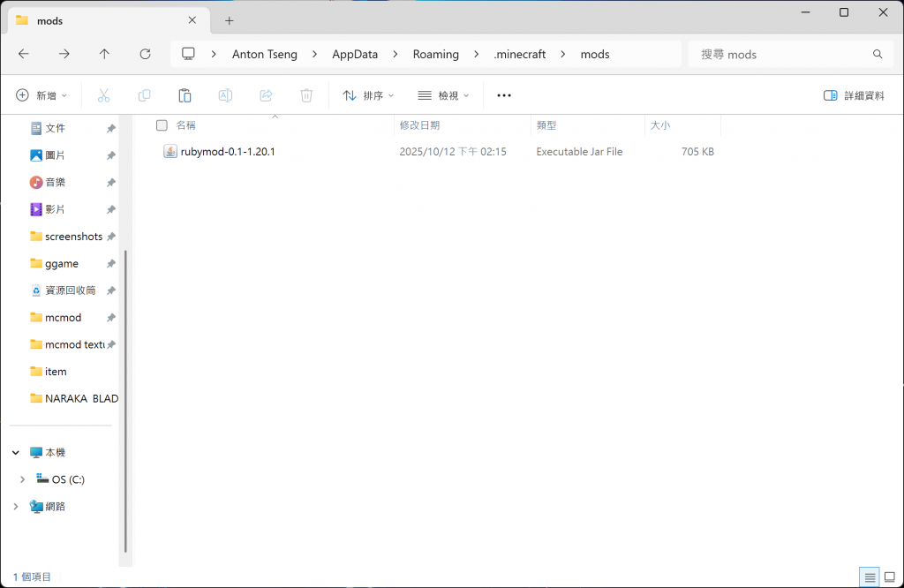Open 影片 in the sidebar
The width and height of the screenshot is (904, 588).
[x=55, y=209]
